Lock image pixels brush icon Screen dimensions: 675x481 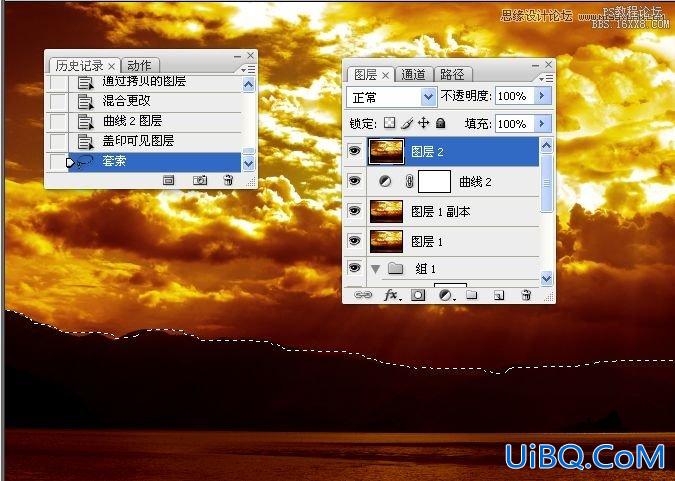(407, 124)
